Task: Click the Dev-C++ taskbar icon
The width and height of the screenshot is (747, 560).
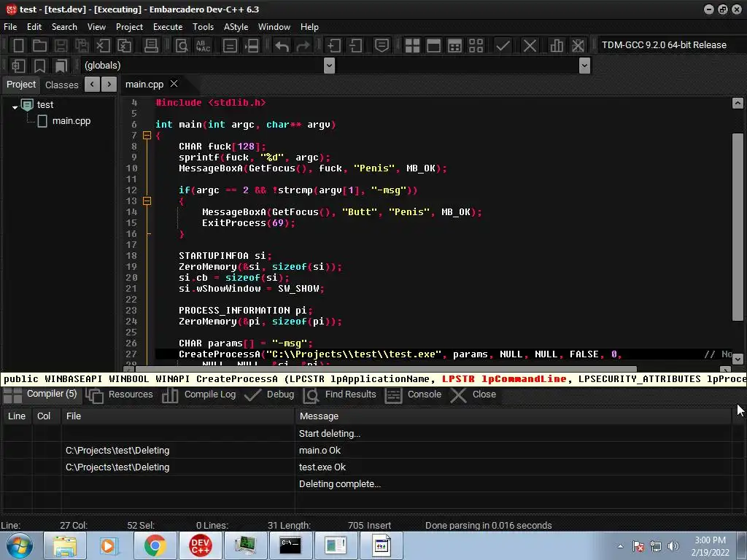Action: tap(200, 545)
